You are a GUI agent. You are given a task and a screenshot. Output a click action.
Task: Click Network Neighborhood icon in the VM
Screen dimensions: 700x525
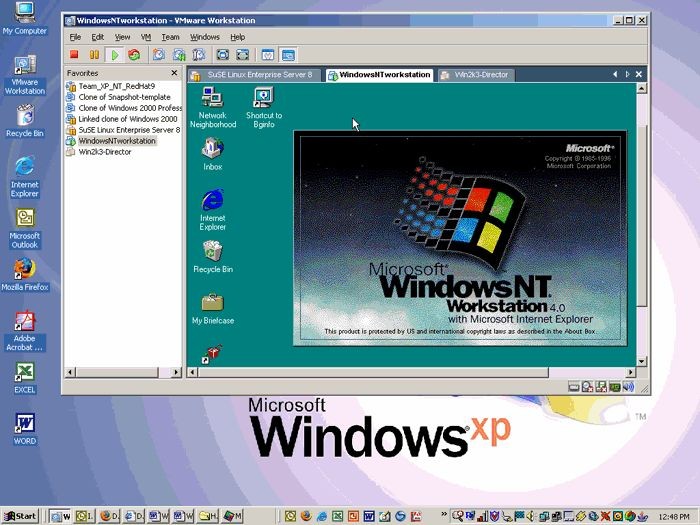[212, 108]
